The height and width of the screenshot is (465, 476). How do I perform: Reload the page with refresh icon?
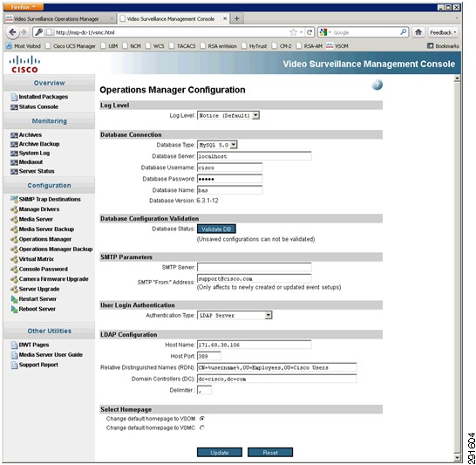tap(309, 32)
